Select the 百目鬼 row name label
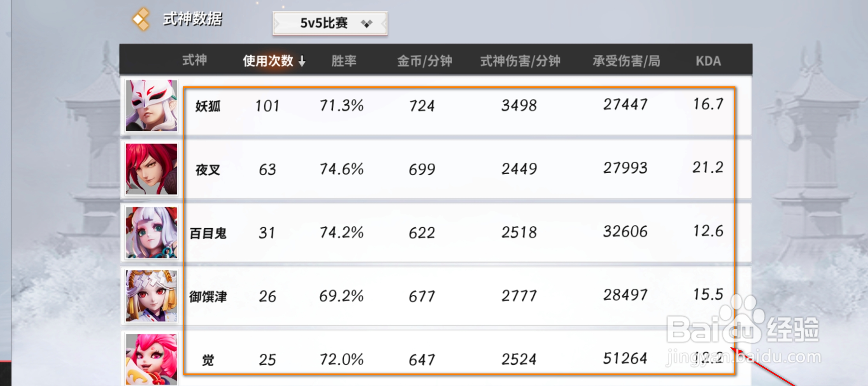The image size is (868, 386). tap(208, 234)
